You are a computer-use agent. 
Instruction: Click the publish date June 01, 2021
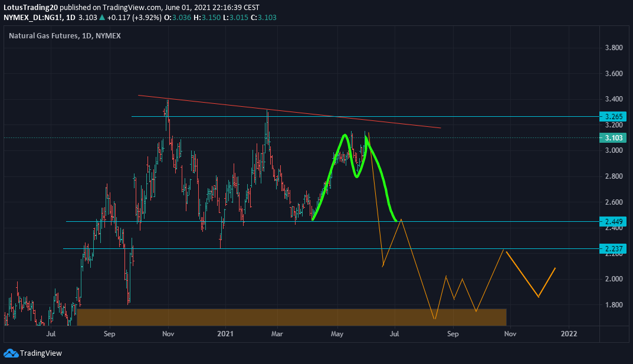[190, 7]
